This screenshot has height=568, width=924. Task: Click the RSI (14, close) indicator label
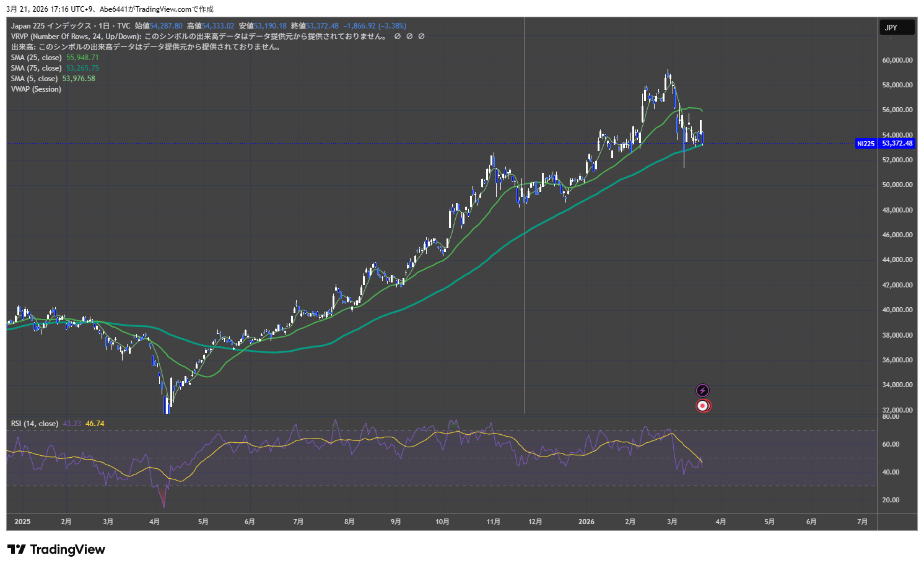[x=35, y=424]
